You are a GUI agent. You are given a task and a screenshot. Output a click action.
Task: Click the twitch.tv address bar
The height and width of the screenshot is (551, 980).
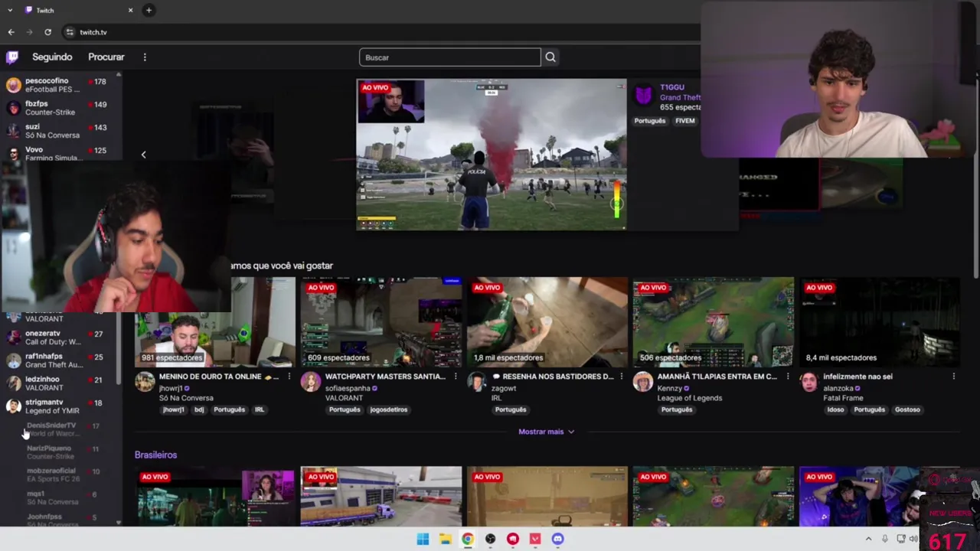pos(93,32)
